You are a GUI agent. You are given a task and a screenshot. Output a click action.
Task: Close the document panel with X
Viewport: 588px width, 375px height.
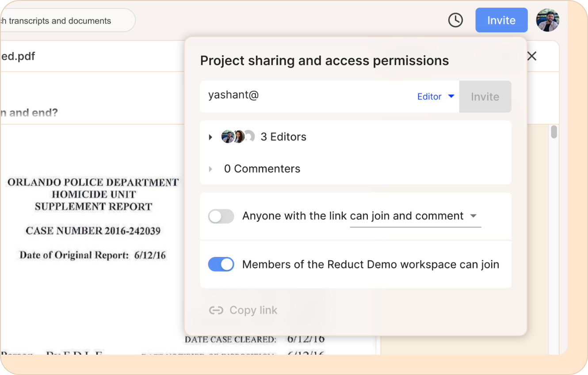(532, 56)
